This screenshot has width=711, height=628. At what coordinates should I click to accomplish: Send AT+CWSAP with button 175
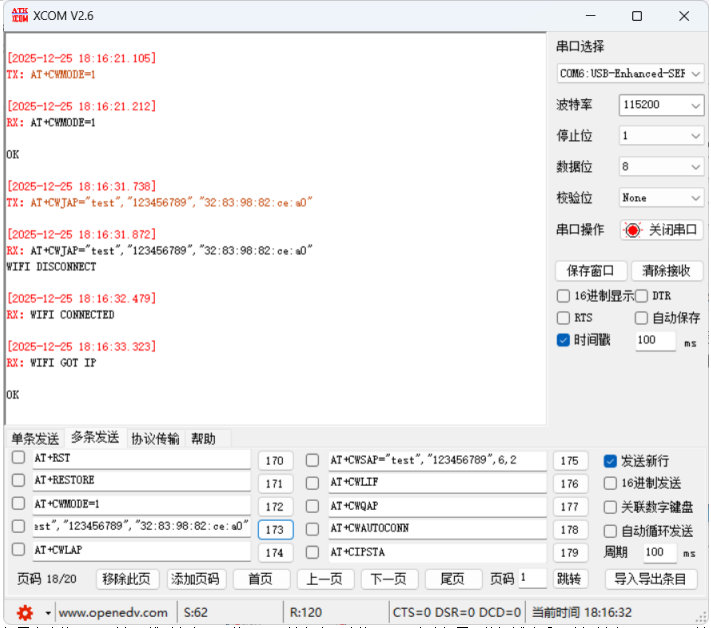570,461
